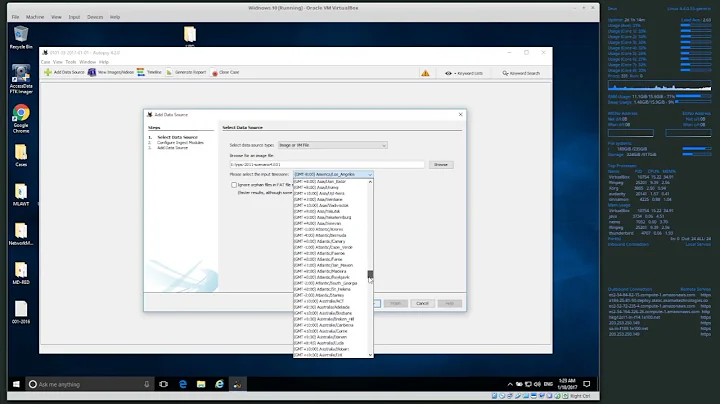Viewport: 720px width, 404px height.
Task: Click the timezone list scroll-up arrow
Action: click(x=370, y=182)
